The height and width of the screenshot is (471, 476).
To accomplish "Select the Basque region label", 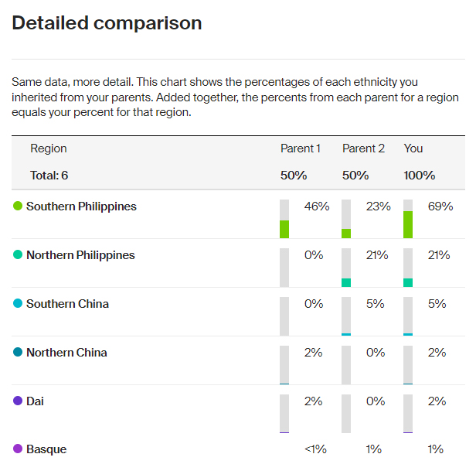I will click(x=46, y=449).
